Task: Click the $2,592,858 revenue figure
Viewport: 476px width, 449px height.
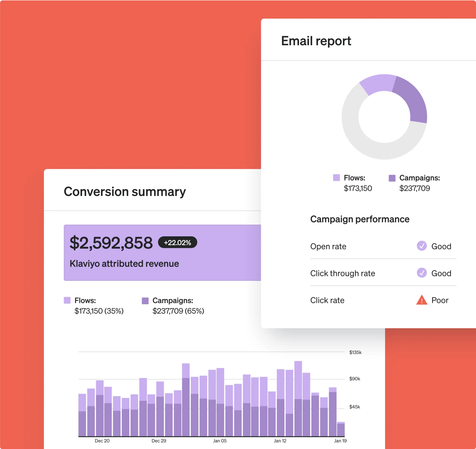Action: click(111, 243)
